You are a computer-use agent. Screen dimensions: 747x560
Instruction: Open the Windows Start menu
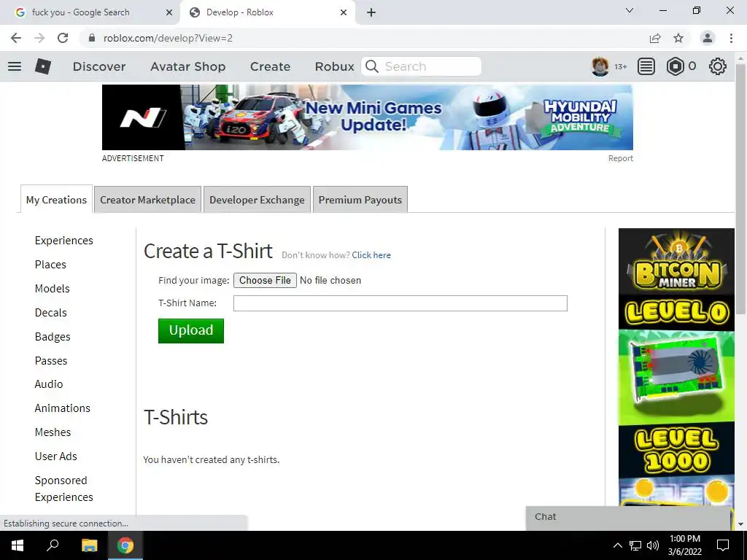(18, 545)
